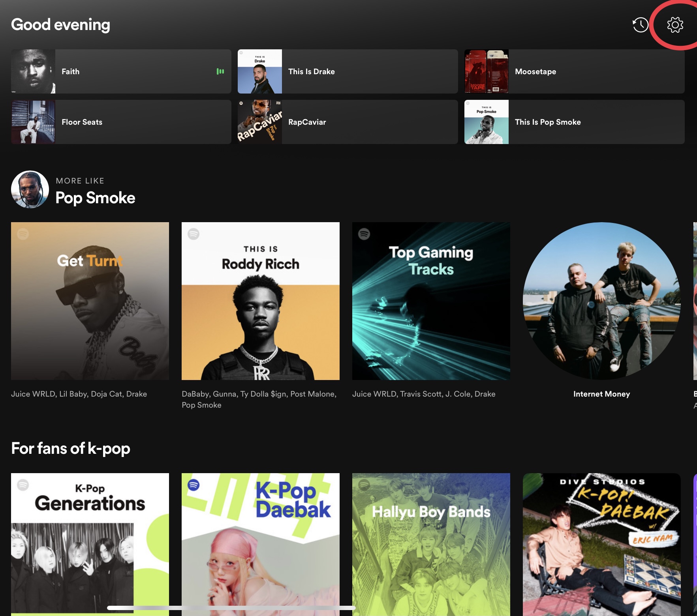Open the This Is Drake shortcut tile
The height and width of the screenshot is (616, 697).
click(x=348, y=71)
